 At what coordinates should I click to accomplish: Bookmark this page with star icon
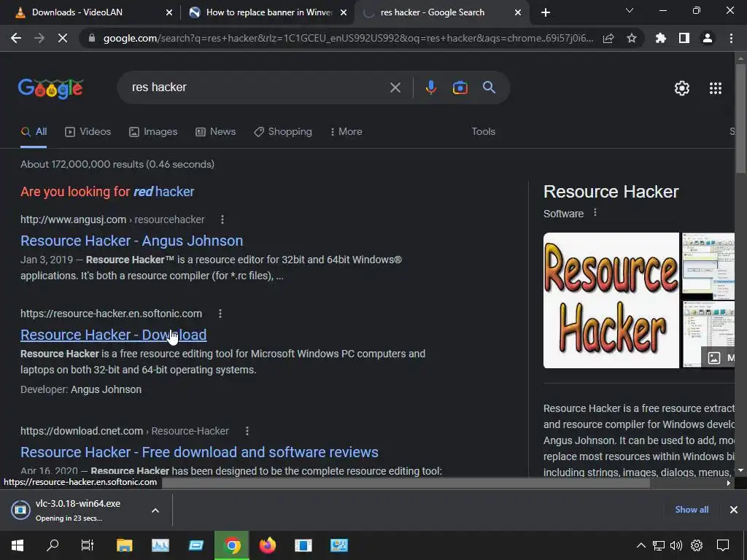pyautogui.click(x=632, y=38)
